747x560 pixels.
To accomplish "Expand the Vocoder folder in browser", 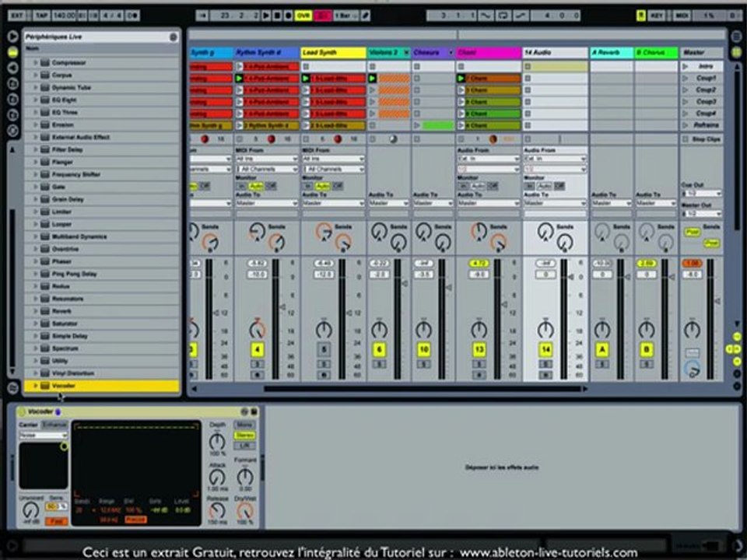I will pyautogui.click(x=35, y=386).
